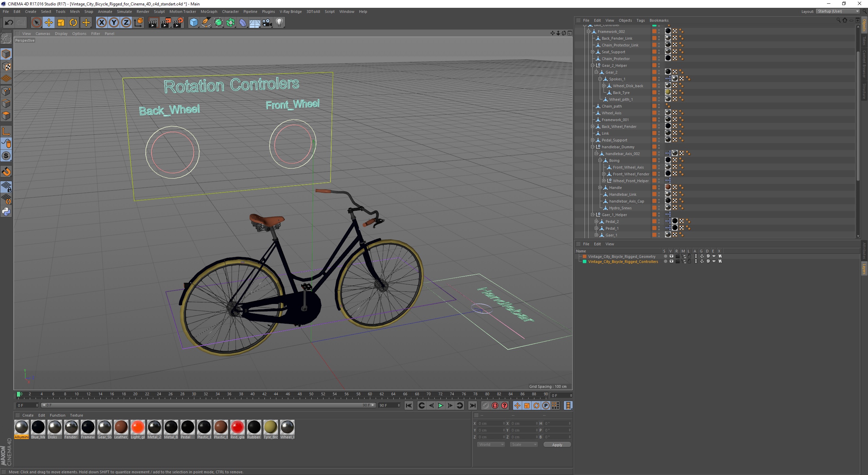868x475 pixels.
Task: Expand the Gaer_1 node
Action: pyautogui.click(x=596, y=235)
